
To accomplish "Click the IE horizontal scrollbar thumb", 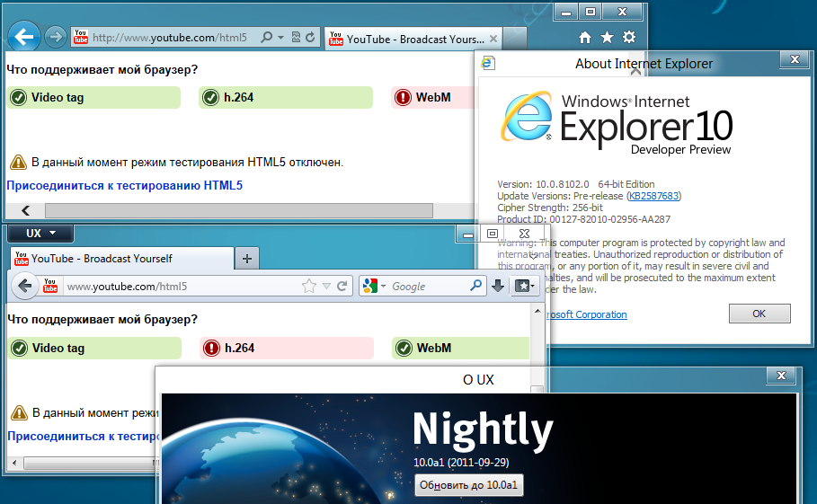I will coord(239,210).
